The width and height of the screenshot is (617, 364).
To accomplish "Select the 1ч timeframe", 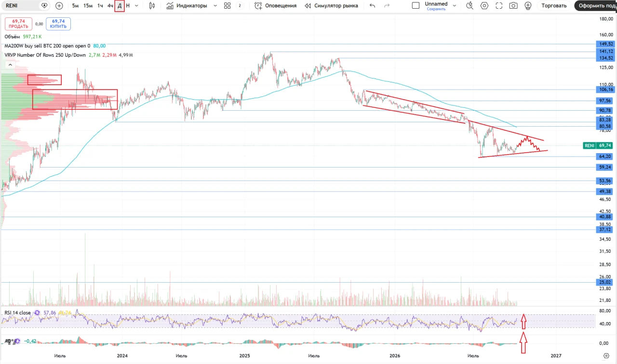I will pyautogui.click(x=100, y=6).
